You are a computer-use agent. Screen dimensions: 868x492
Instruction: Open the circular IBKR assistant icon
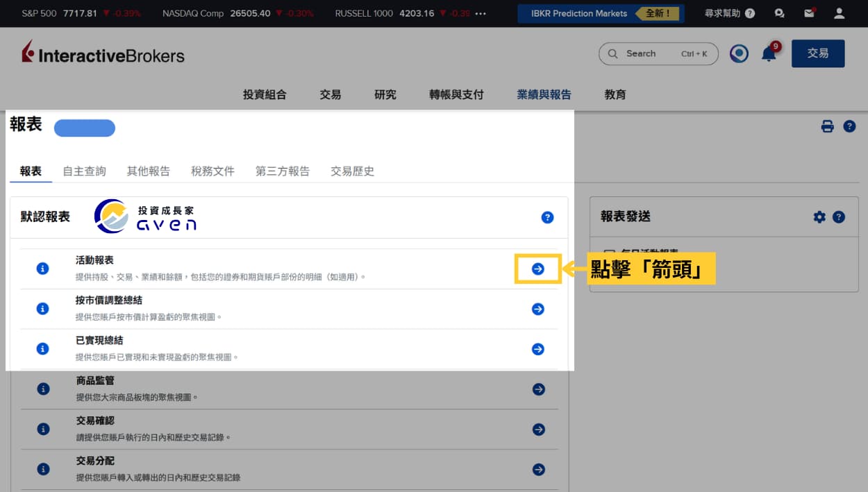click(739, 53)
